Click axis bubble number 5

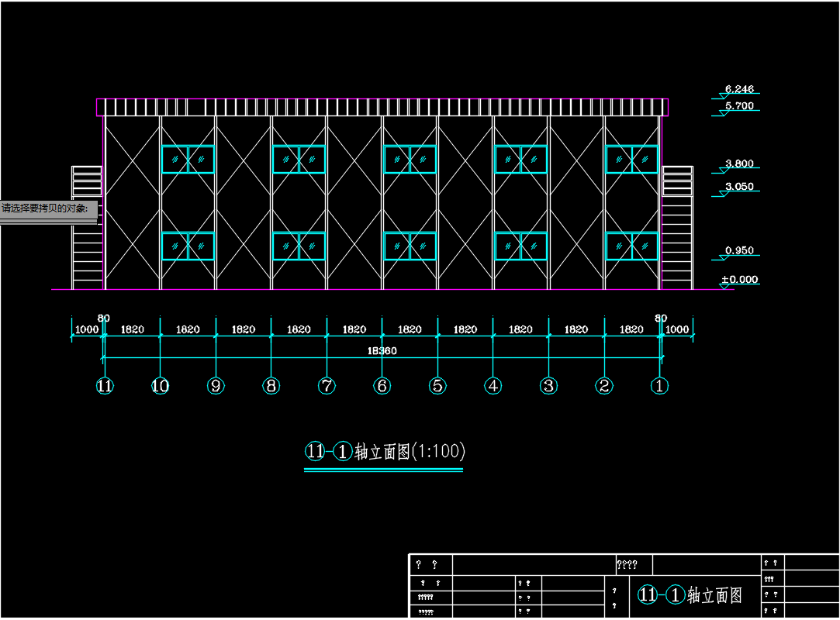(437, 385)
